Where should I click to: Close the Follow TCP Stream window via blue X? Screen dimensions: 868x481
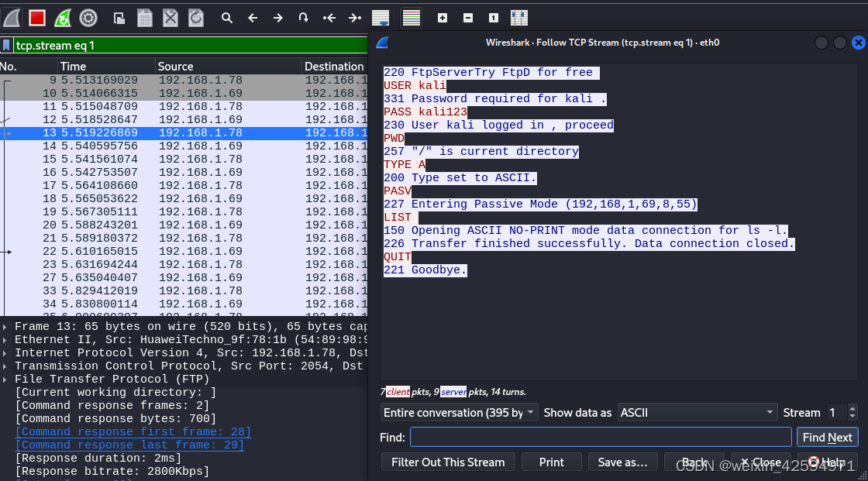pyautogui.click(x=858, y=43)
